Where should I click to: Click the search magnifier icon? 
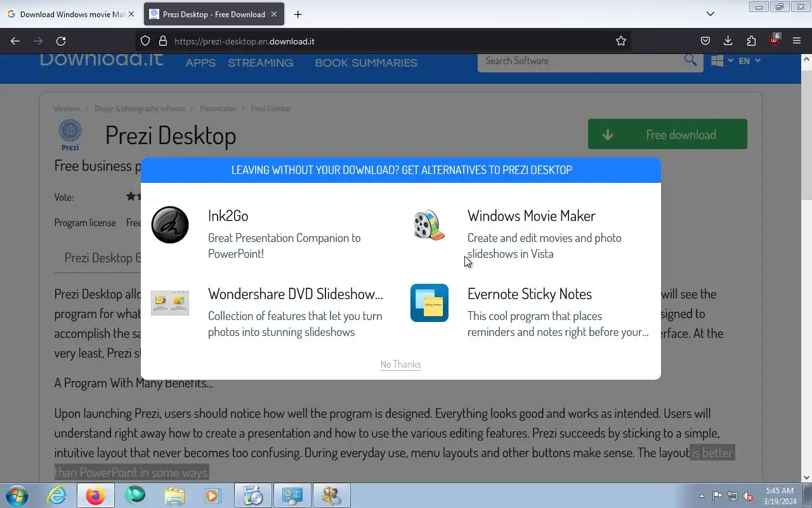[x=690, y=60]
